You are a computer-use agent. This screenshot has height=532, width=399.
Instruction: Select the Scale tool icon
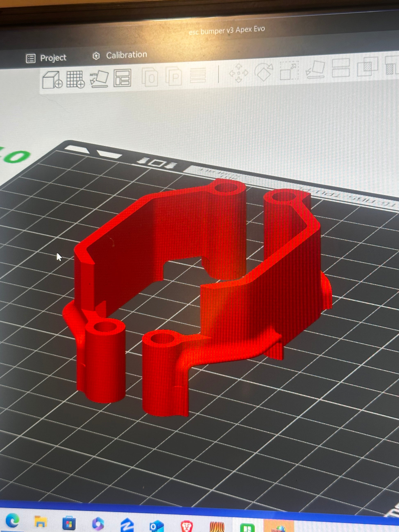[x=289, y=71]
